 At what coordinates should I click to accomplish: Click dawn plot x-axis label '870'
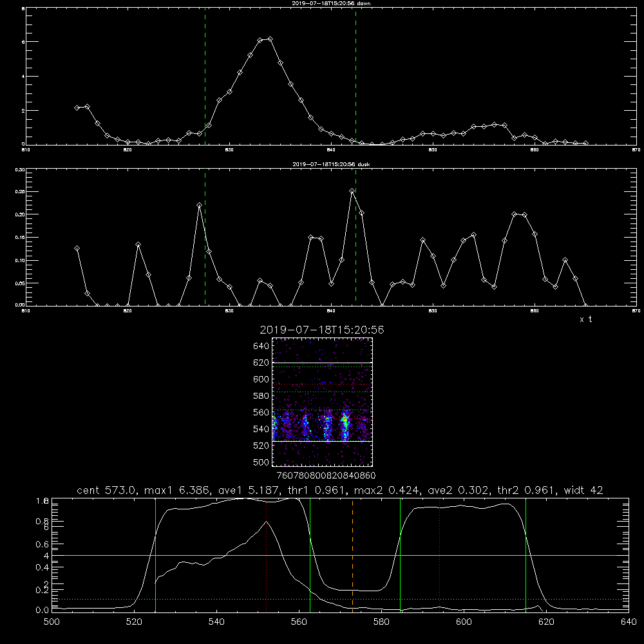pyautogui.click(x=636, y=150)
